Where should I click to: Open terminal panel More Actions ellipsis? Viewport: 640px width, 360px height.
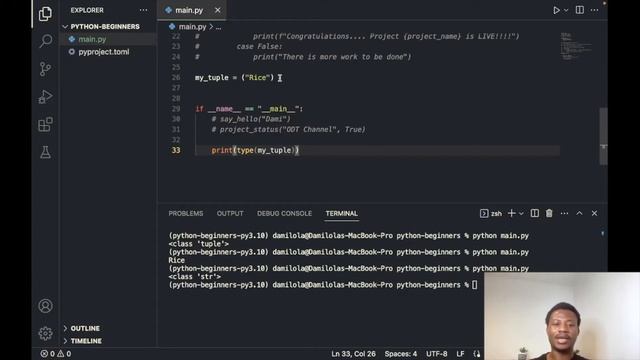(564, 213)
